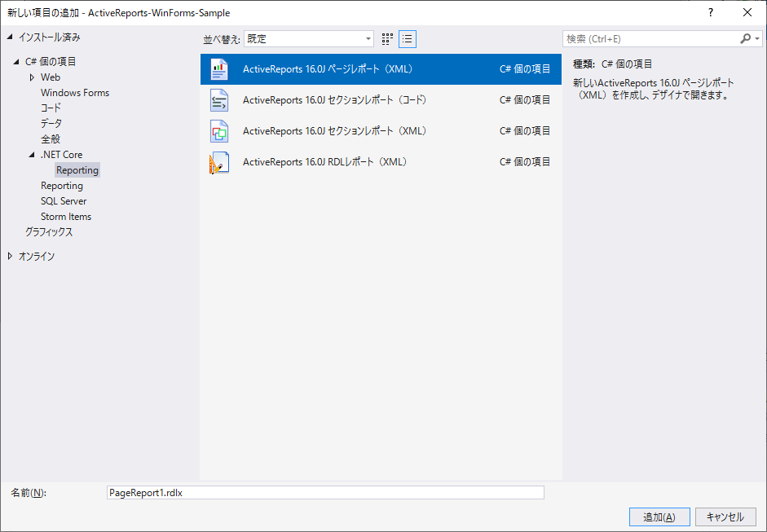This screenshot has width=767, height=532.
Task: Click the 追加(A) button
Action: (659, 517)
